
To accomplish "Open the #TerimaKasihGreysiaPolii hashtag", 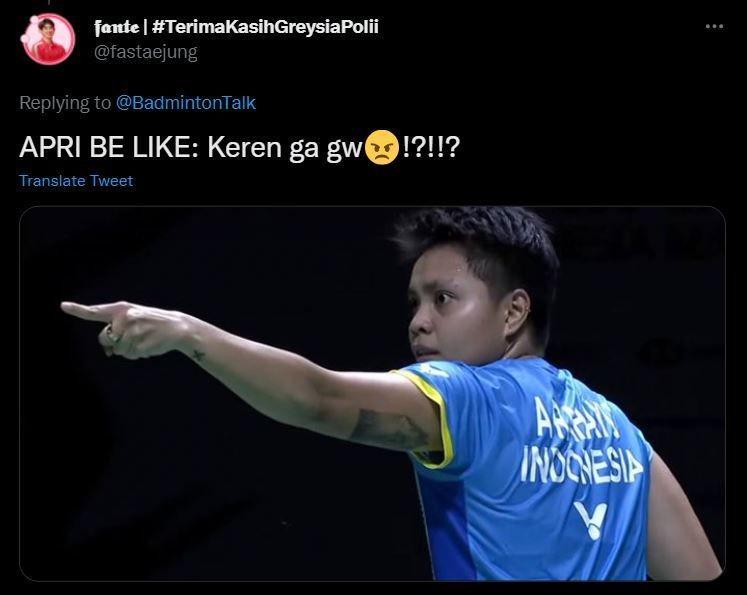I will point(265,27).
